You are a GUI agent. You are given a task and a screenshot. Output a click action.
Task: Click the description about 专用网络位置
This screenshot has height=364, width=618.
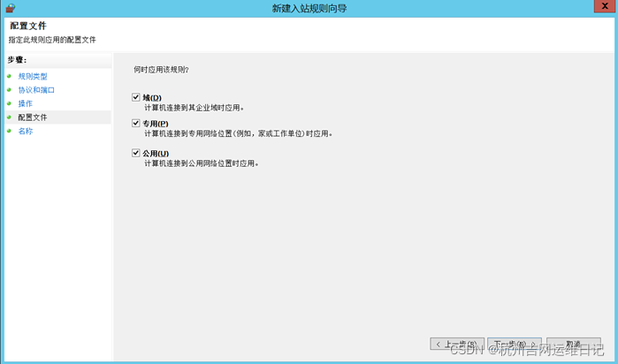[239, 133]
